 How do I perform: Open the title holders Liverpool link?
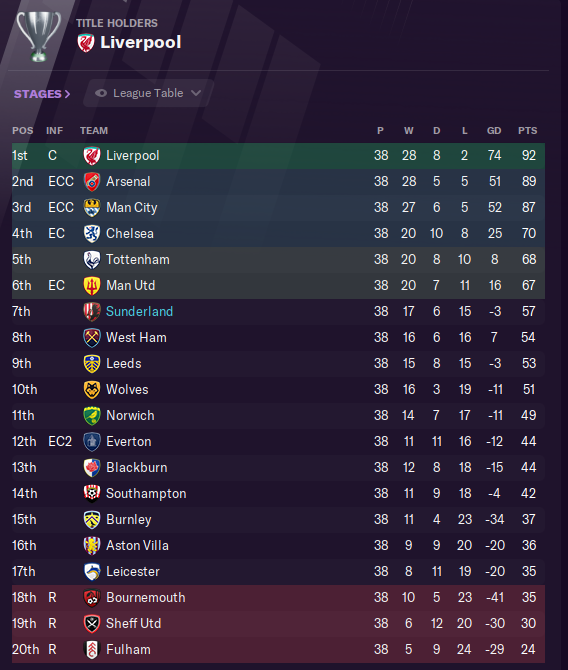(141, 42)
